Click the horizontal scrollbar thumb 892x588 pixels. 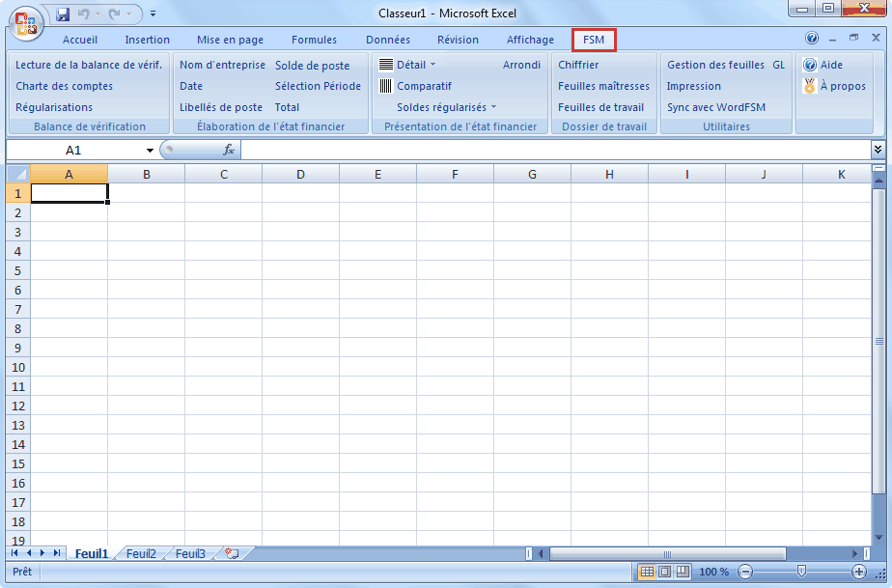pos(668,553)
